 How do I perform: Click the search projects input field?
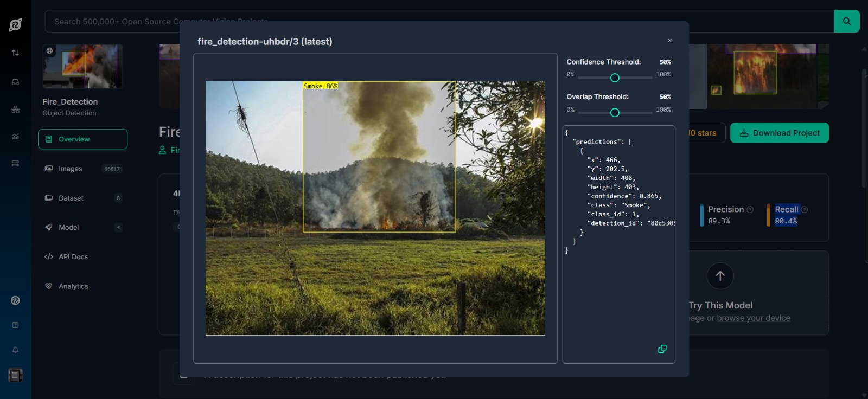439,21
